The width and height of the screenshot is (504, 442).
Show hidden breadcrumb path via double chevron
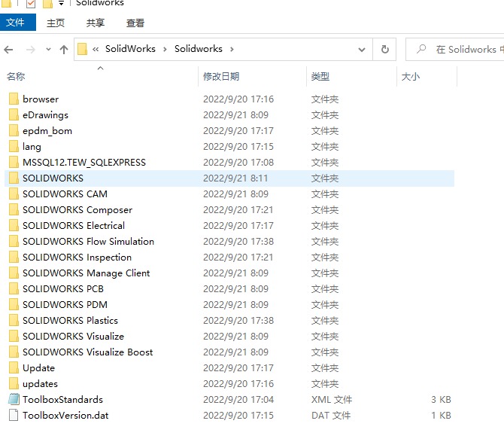click(x=96, y=49)
